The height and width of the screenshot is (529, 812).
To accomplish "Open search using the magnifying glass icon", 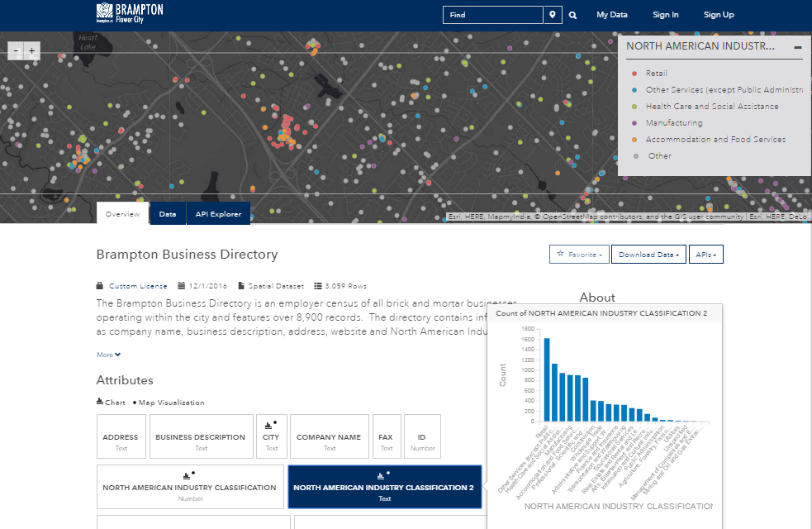I will (572, 14).
